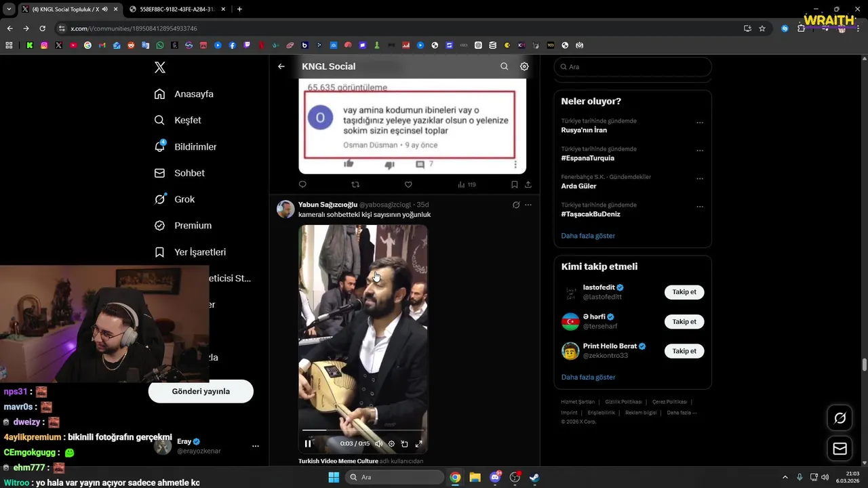
Task: Enable picture-in-picture on the video
Action: coord(404,444)
